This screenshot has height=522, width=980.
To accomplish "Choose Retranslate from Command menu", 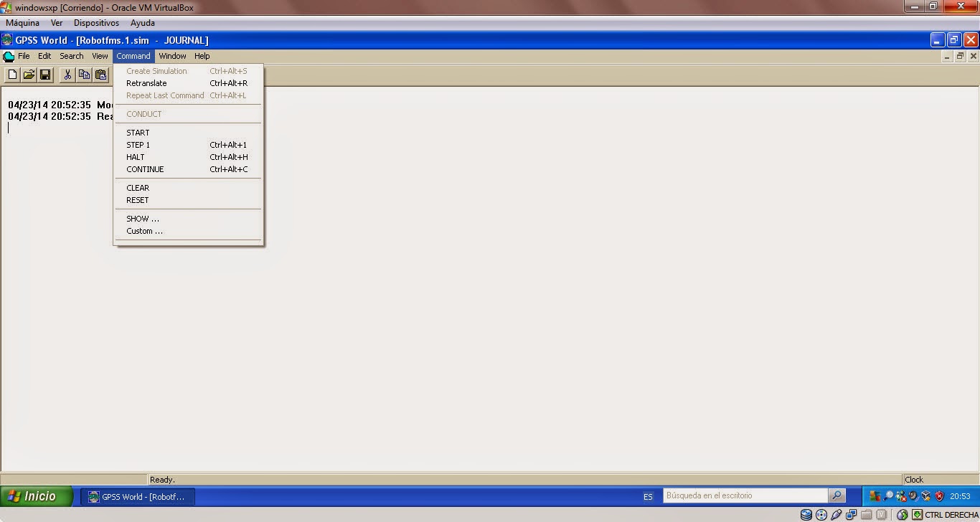I will 189,83.
